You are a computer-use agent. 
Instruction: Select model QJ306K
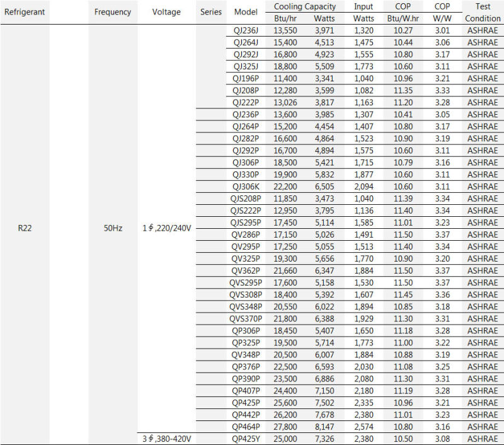tap(246, 187)
